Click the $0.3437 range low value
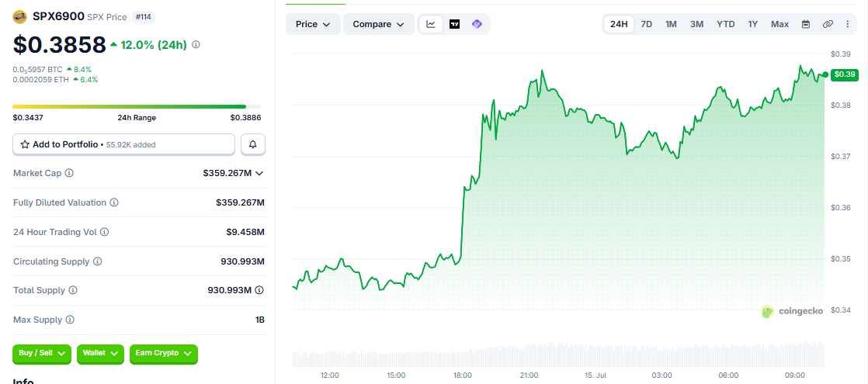Screen dimensions: 868x384 [x=28, y=117]
